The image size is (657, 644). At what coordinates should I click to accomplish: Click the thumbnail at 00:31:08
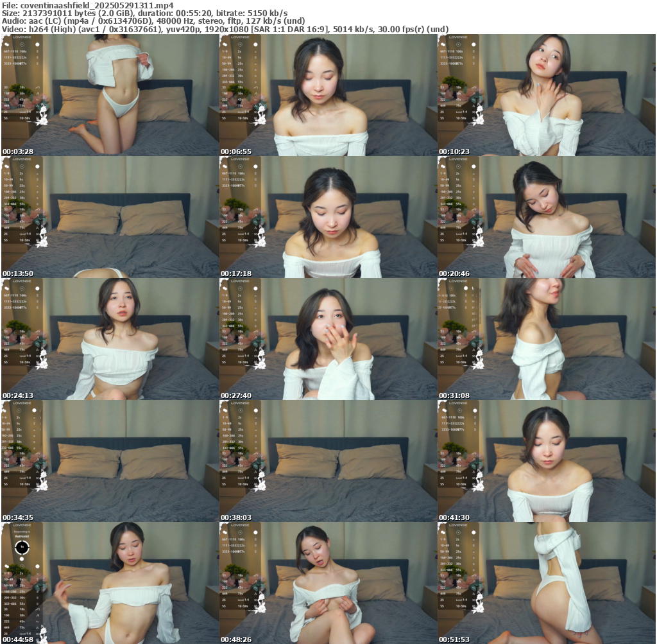tap(546, 339)
